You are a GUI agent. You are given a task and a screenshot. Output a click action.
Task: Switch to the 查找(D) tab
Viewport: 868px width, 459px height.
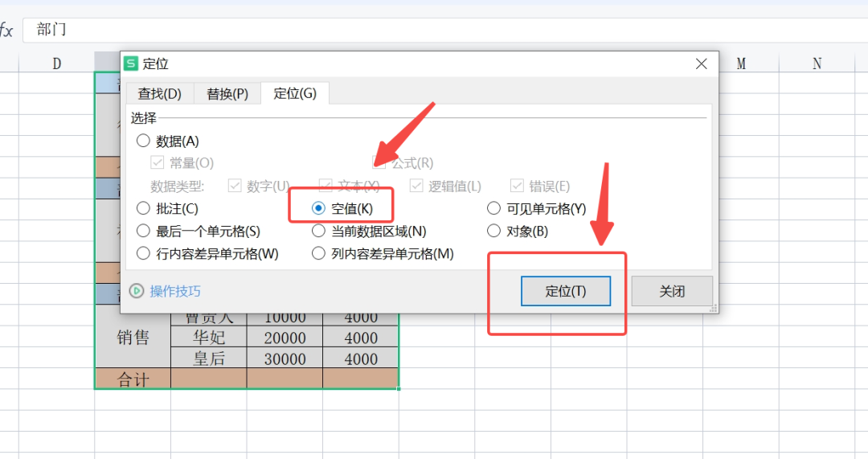pyautogui.click(x=159, y=93)
